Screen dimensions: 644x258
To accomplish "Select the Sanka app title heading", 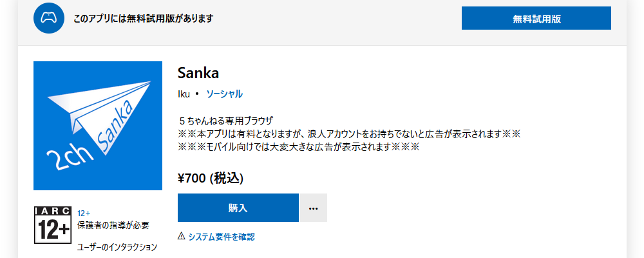I will pos(198,74).
